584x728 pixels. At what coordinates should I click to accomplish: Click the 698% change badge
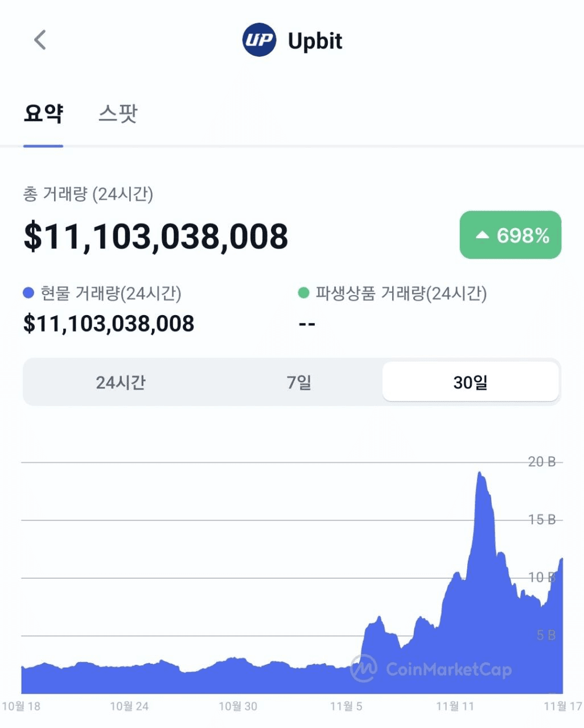pyautogui.click(x=511, y=235)
